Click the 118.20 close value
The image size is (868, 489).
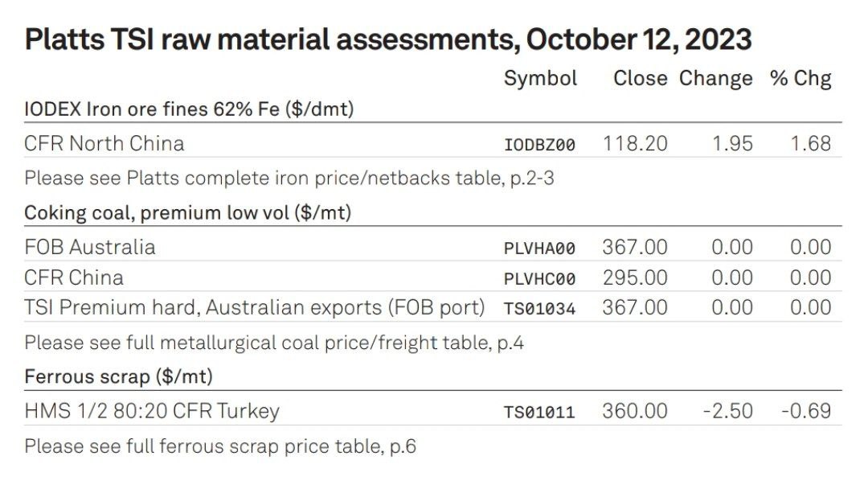click(635, 144)
